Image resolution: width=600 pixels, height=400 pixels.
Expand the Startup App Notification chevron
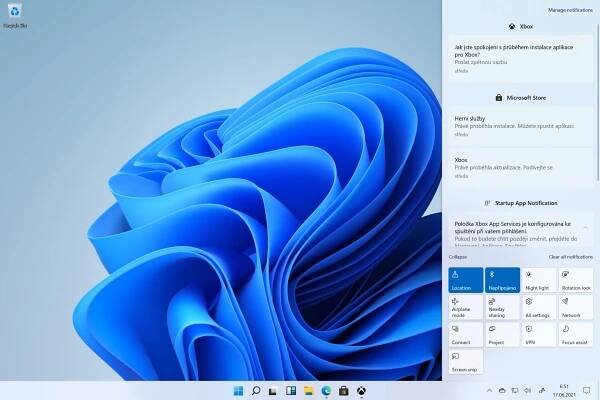pos(586,228)
